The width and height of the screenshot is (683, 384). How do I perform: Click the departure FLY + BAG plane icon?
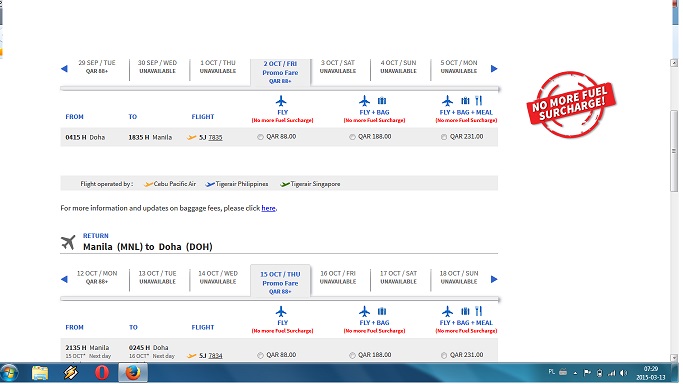[365, 101]
